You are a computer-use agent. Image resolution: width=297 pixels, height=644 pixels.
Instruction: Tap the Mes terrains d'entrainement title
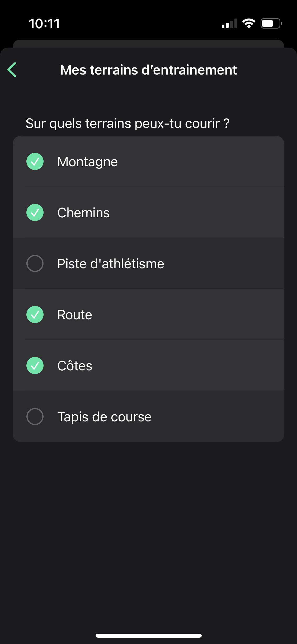148,70
